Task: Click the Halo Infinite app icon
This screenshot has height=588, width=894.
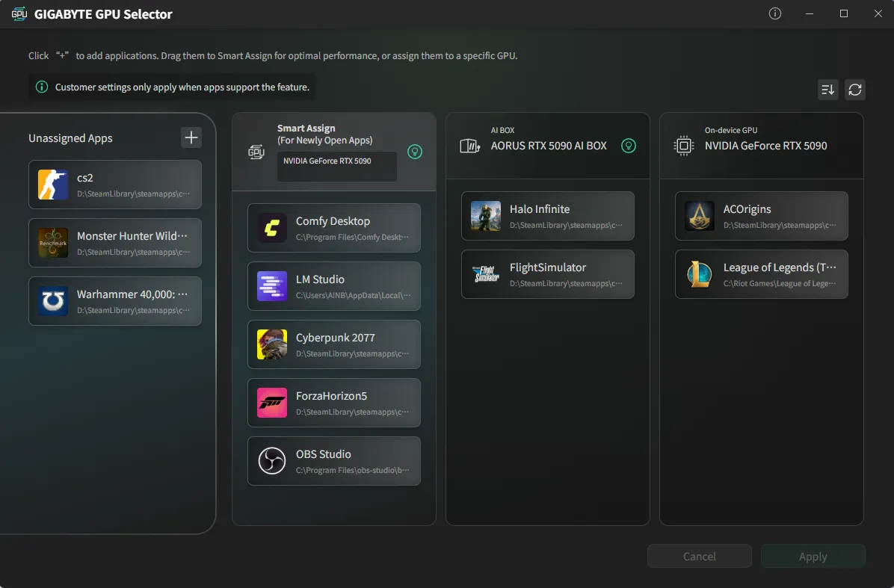Action: [x=486, y=216]
